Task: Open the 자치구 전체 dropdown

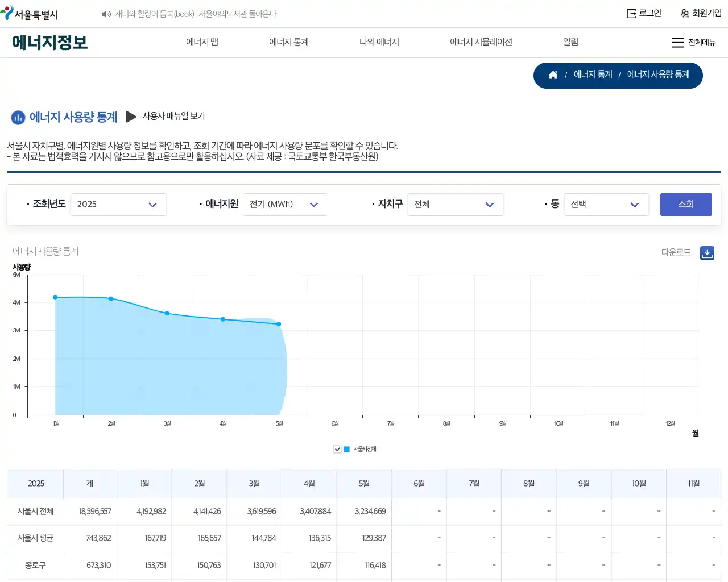Action: click(x=456, y=205)
